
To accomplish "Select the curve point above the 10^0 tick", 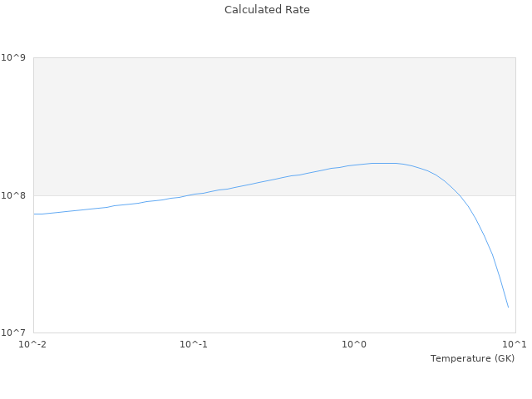I will [x=355, y=165].
